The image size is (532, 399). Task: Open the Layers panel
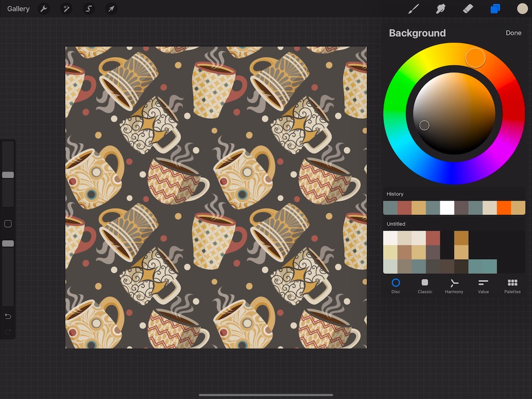pos(495,9)
